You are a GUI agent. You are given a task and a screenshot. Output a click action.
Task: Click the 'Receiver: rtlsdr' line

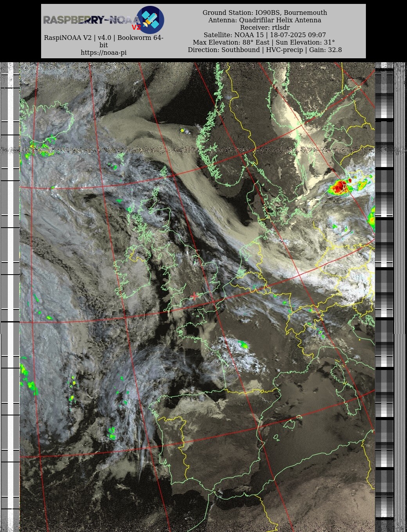point(265,27)
